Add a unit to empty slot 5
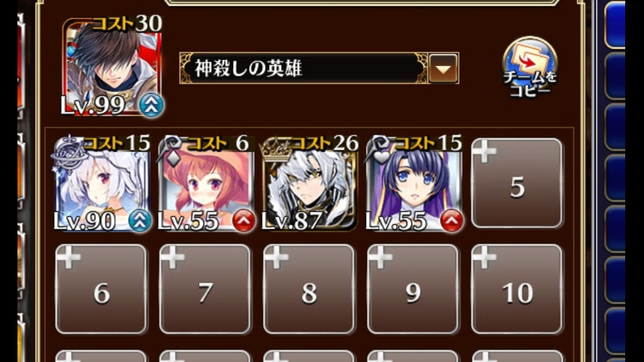644x362 pixels. click(x=517, y=184)
